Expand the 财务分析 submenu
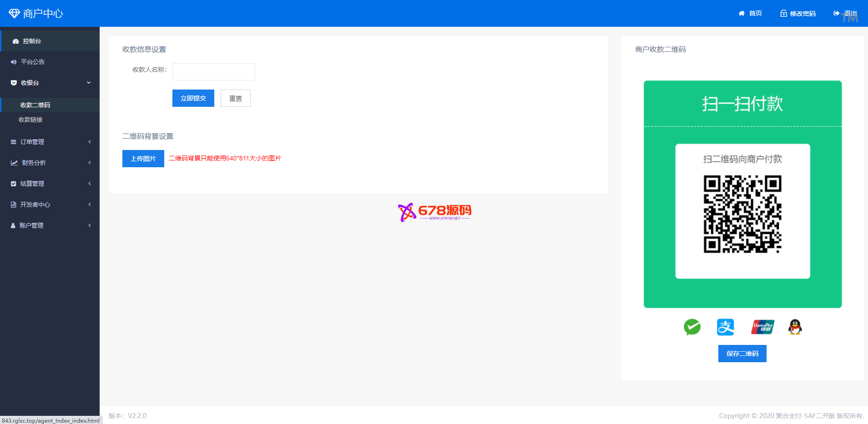 point(90,163)
